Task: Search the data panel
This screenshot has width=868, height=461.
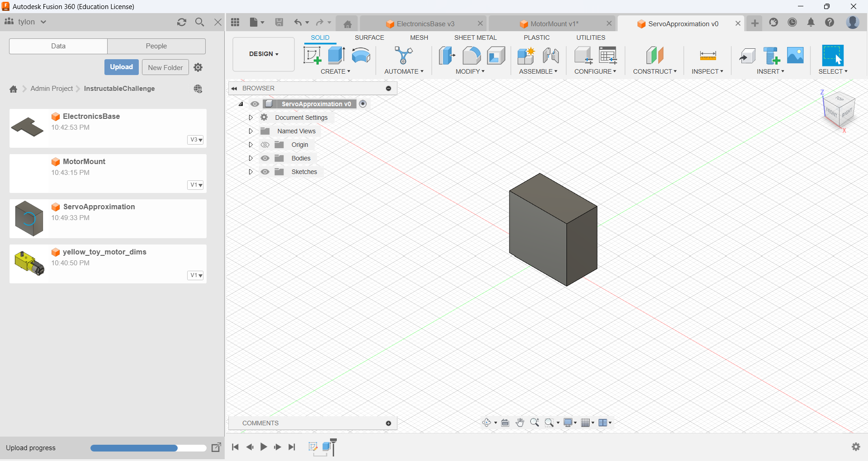Action: pyautogui.click(x=199, y=22)
